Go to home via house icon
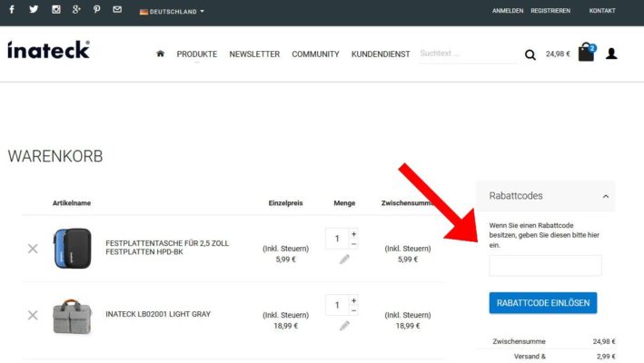Viewport: 644px width, 363px height. [160, 54]
